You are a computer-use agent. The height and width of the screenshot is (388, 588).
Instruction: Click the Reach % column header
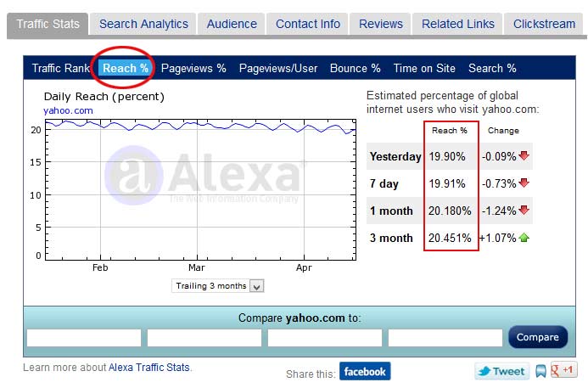[449, 131]
